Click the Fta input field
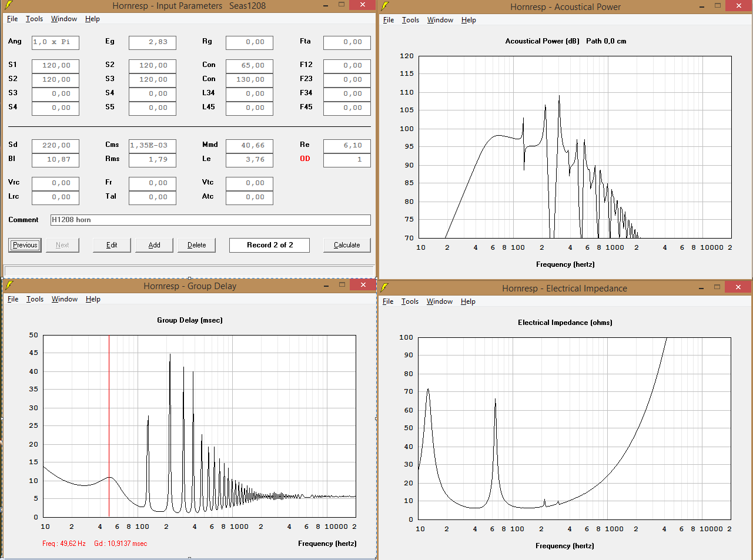The height and width of the screenshot is (560, 753). 347,42
